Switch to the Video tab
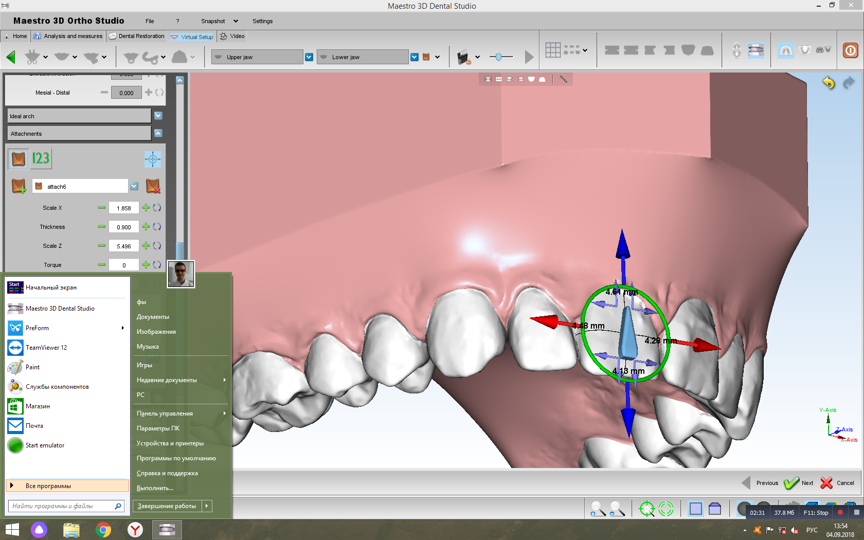This screenshot has width=864, height=540. pos(232,36)
